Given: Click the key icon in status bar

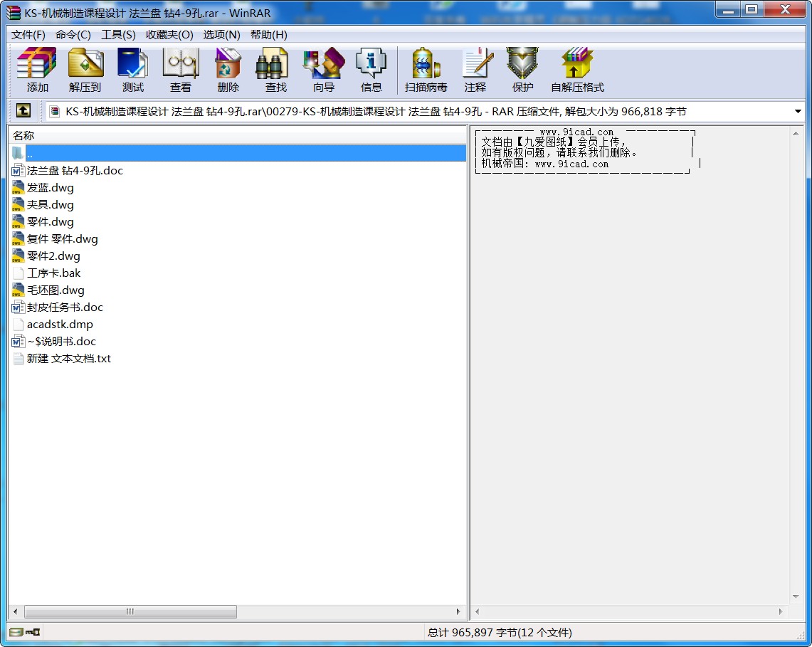Looking at the screenshot, I should (x=33, y=632).
